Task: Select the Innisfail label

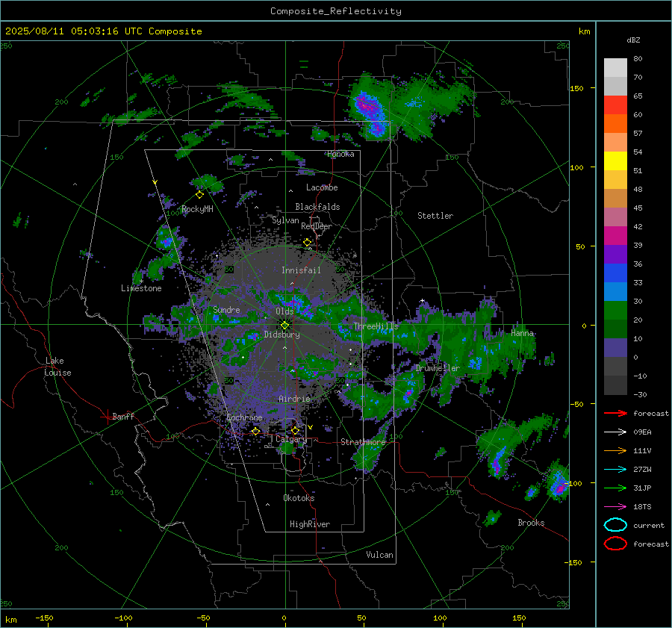Action: coord(301,270)
